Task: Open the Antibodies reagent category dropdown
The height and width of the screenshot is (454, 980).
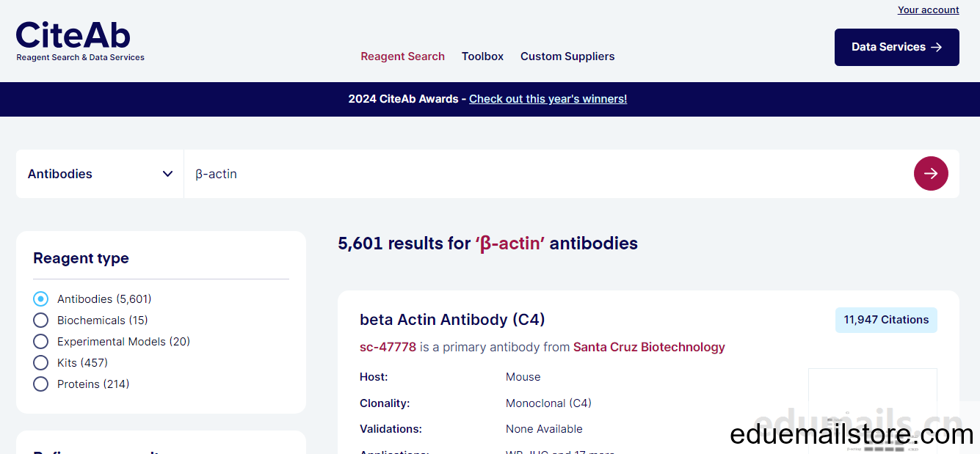Action: (x=100, y=174)
